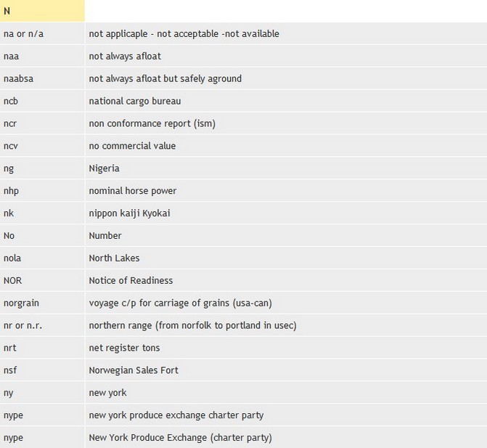Click the 'nola' abbreviation cell

(12, 258)
